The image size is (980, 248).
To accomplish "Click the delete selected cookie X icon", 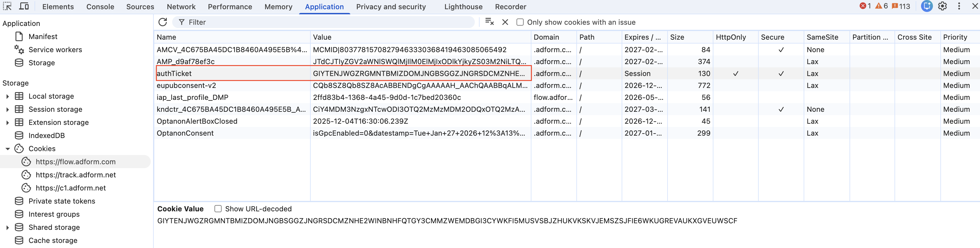I will (505, 22).
